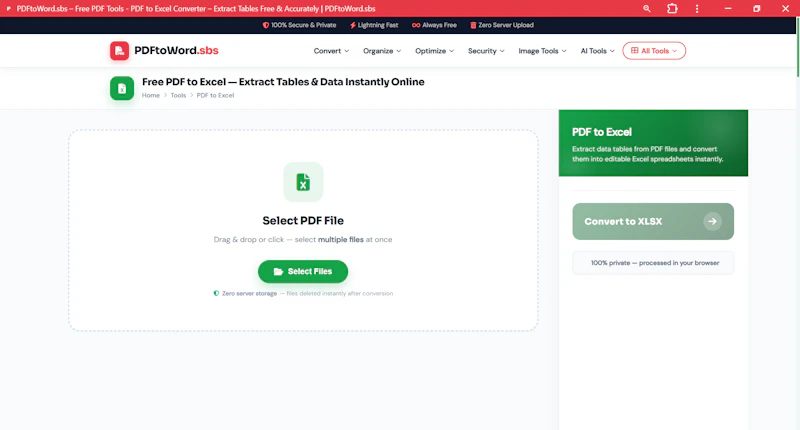Click the Select Files button
Screen dimensions: 800x430
(303, 271)
